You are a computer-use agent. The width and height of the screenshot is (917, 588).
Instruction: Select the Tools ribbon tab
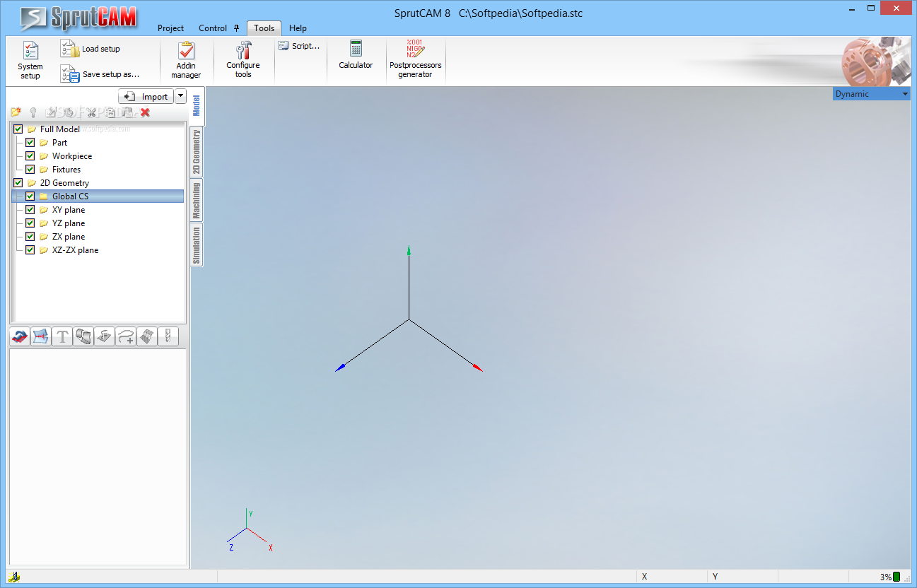(x=264, y=28)
